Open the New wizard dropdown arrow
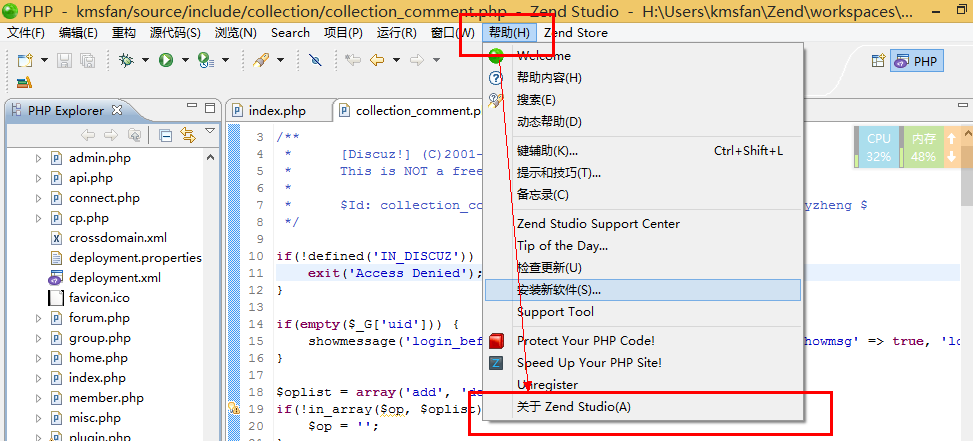The image size is (973, 441). 44,60
